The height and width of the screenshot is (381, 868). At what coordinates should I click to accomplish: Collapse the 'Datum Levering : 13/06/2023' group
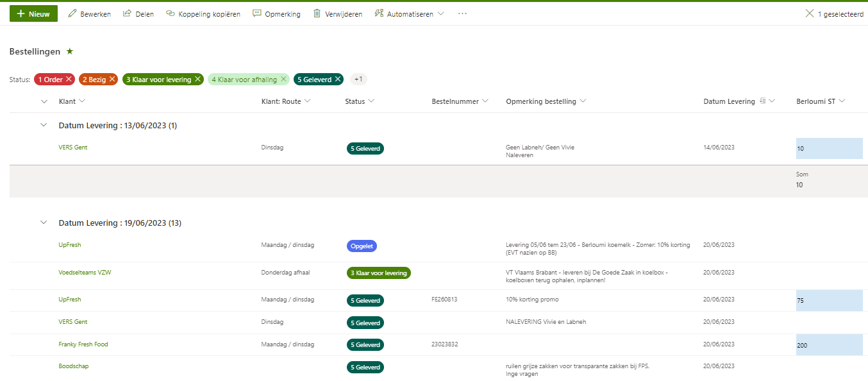tap(44, 125)
